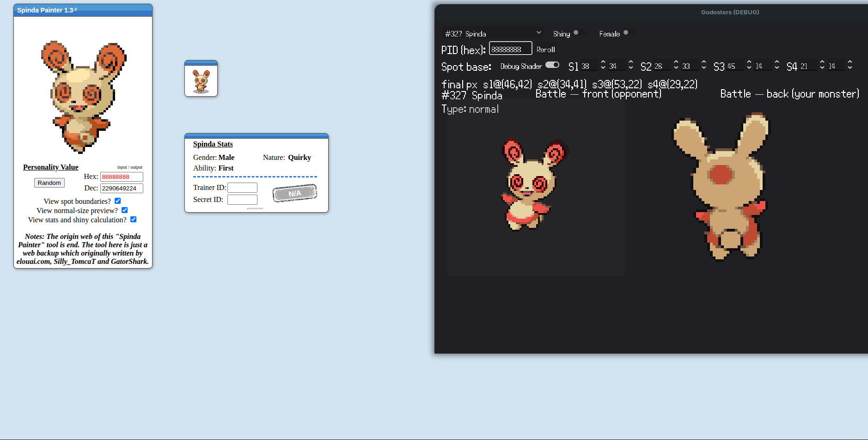Viewport: 868px width, 440px height.
Task: Click the Spinda battle back sprite in Godosters
Action: click(x=721, y=186)
